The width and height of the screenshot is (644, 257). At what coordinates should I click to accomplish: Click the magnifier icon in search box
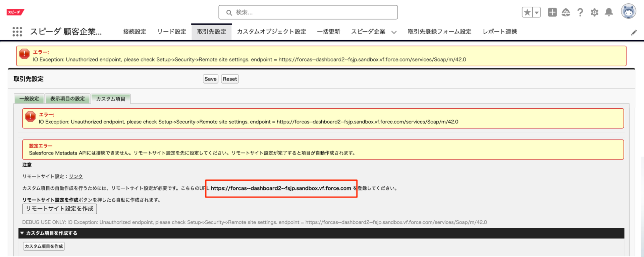pos(229,13)
